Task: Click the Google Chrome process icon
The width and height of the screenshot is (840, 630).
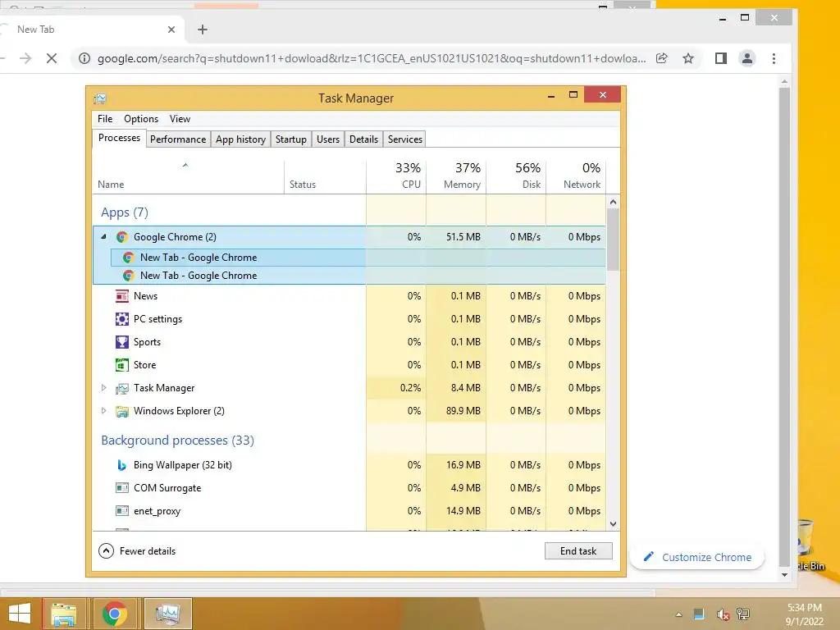Action: [x=122, y=237]
